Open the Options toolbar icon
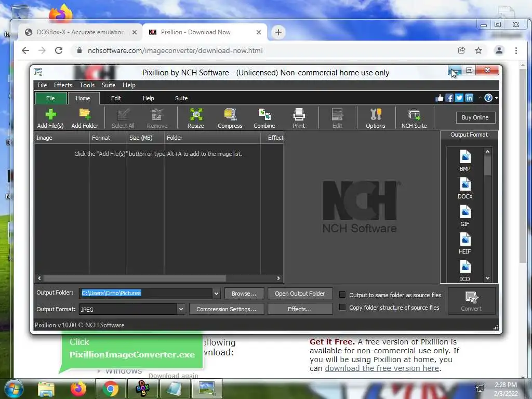 pyautogui.click(x=376, y=118)
